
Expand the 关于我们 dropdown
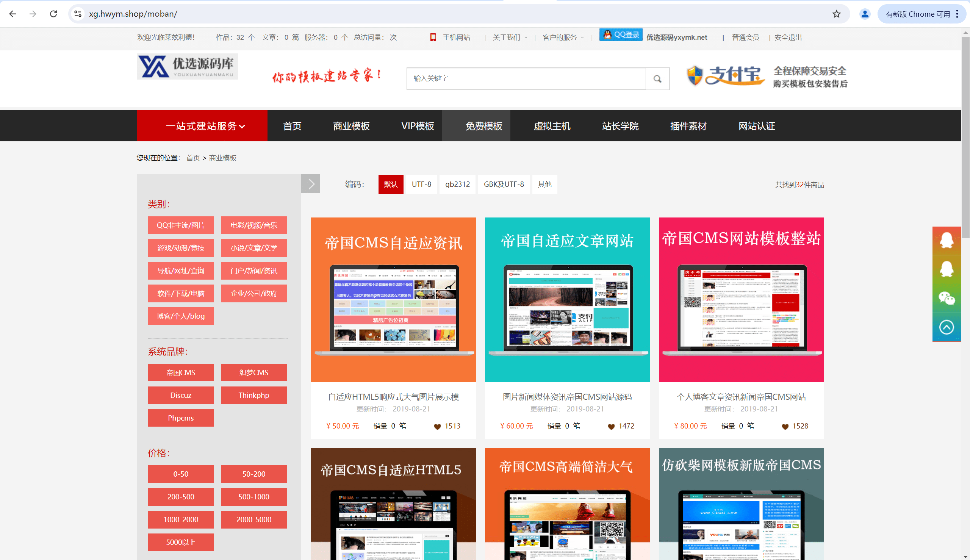510,37
